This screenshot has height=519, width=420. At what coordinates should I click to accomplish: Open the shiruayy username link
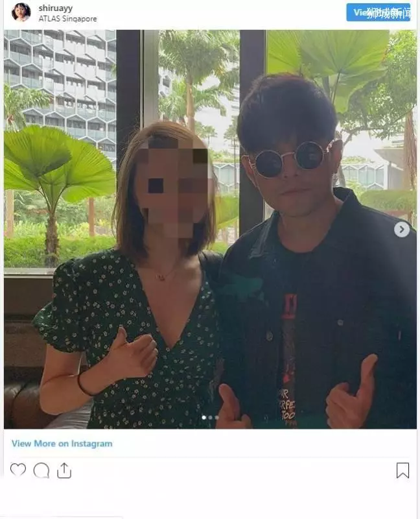point(56,8)
